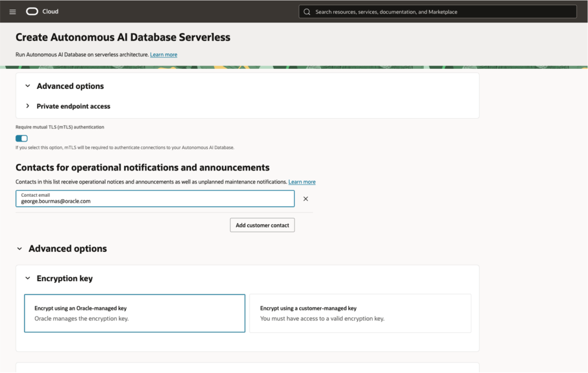Expand Private endpoint access section
This screenshot has height=373, width=588.
pyautogui.click(x=28, y=106)
